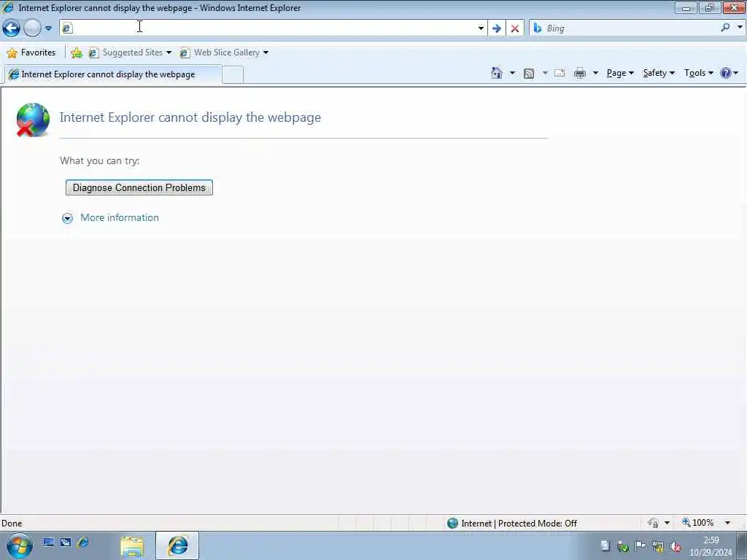The image size is (747, 560).
Task: Click Internet Explorer quick launch icon
Action: pyautogui.click(x=82, y=542)
